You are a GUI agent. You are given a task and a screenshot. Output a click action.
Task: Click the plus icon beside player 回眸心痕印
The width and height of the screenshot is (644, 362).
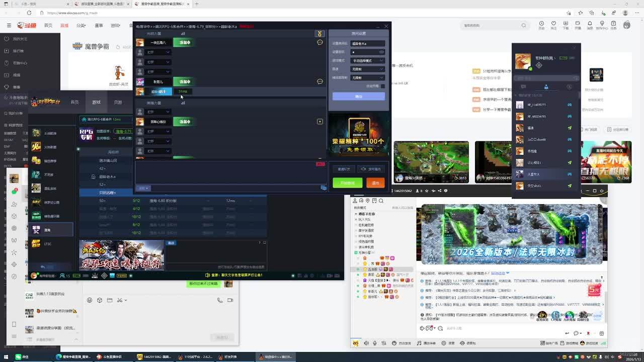319,122
